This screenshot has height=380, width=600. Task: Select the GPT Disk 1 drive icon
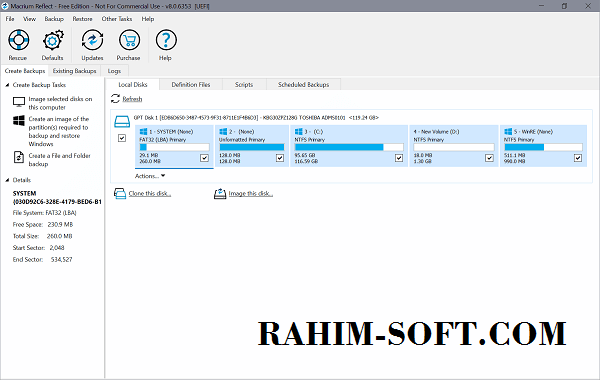tap(122, 122)
